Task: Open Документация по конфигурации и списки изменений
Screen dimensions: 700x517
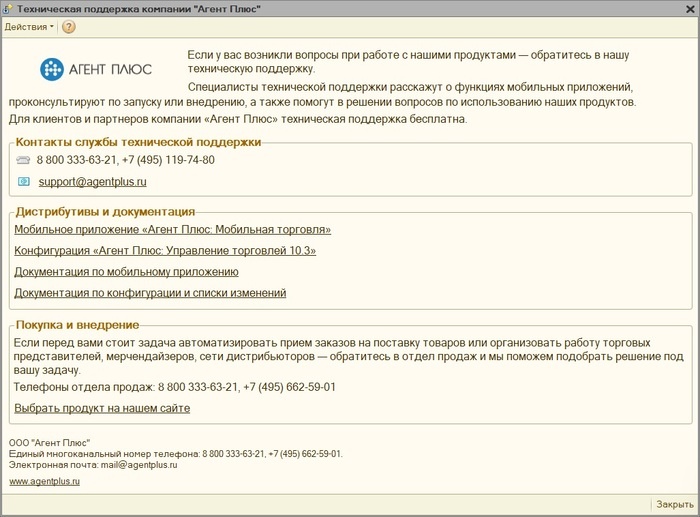Action: click(150, 293)
